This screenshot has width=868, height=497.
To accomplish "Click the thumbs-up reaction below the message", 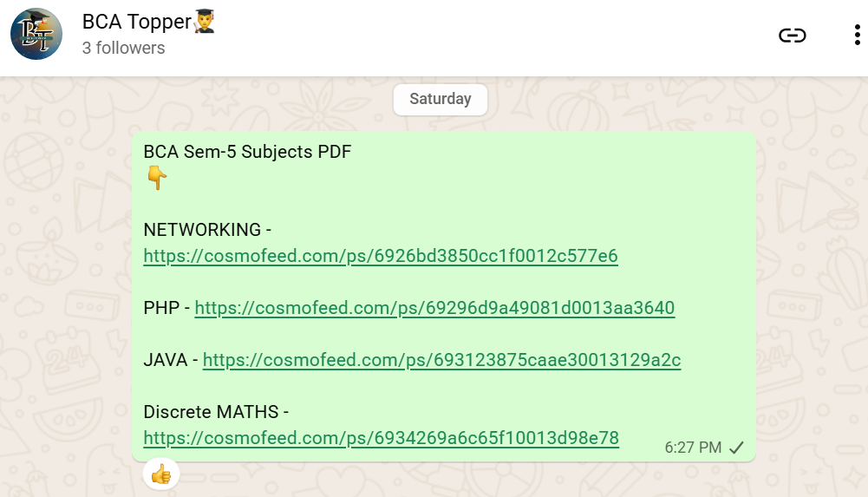I will [161, 474].
